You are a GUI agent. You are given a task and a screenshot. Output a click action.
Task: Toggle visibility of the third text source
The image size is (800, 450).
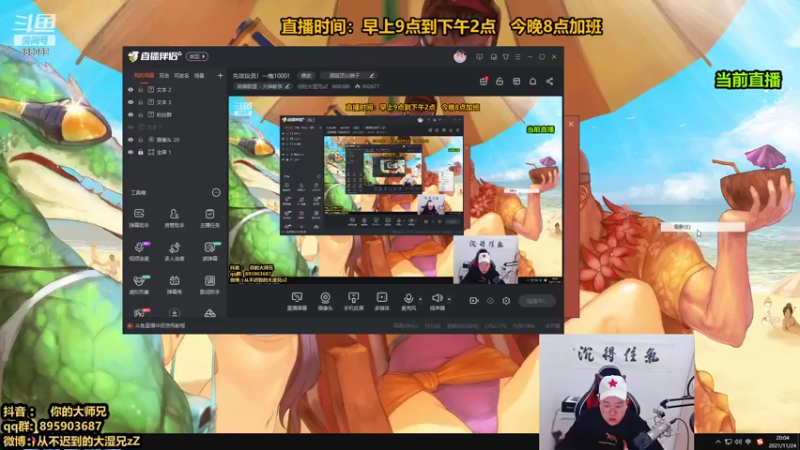[x=131, y=115]
